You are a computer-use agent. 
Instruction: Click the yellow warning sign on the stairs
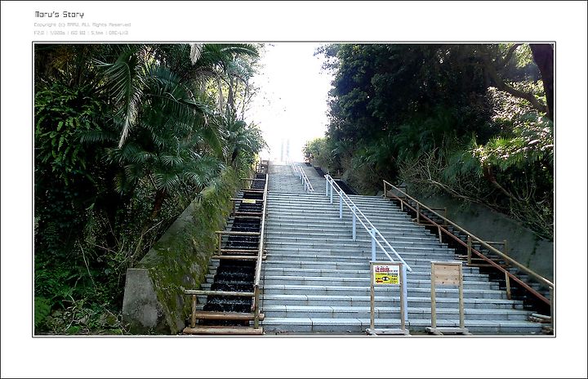point(386,274)
